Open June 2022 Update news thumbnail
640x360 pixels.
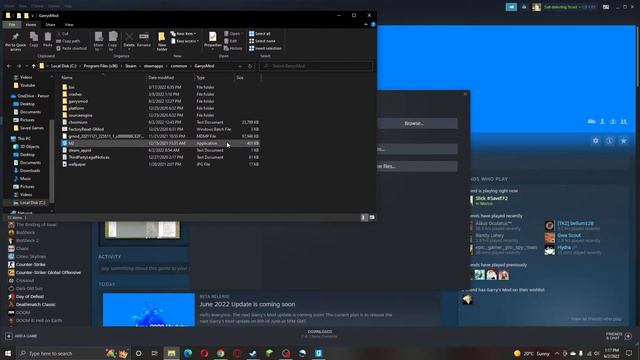[149, 310]
